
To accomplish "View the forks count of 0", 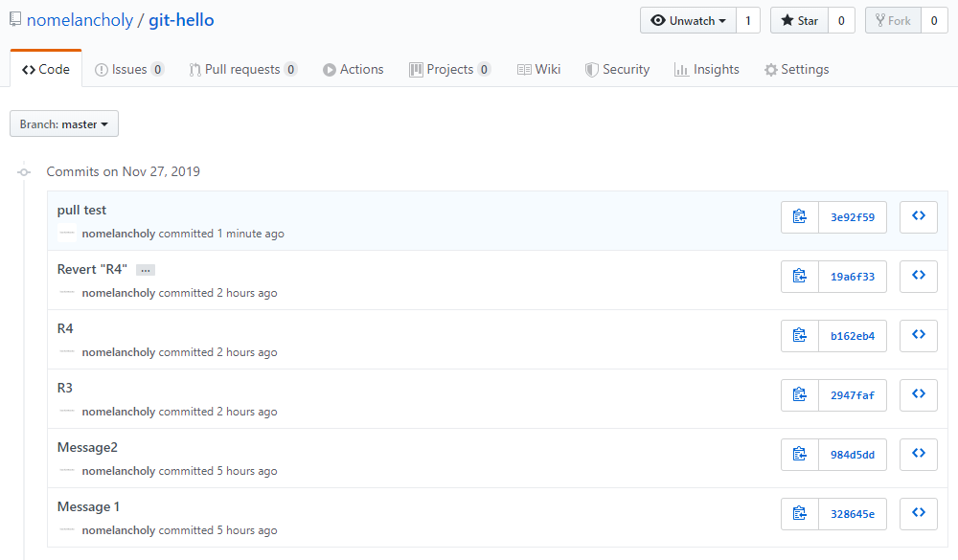I will pyautogui.click(x=934, y=21).
